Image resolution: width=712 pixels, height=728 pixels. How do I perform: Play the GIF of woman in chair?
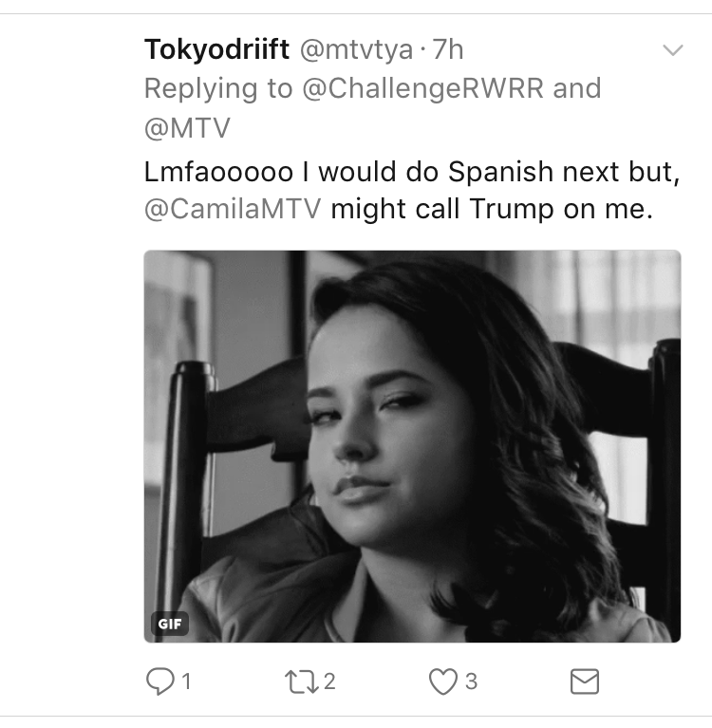tap(412, 446)
